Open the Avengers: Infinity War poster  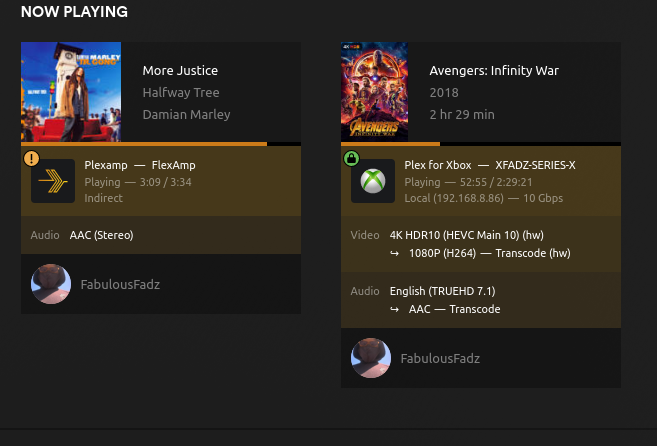click(374, 92)
